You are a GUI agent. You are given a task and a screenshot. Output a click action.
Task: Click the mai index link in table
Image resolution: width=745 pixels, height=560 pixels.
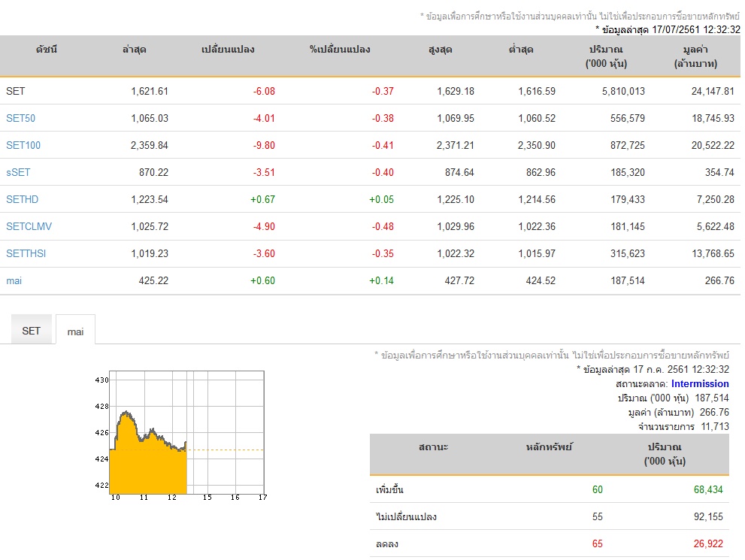tap(14, 280)
